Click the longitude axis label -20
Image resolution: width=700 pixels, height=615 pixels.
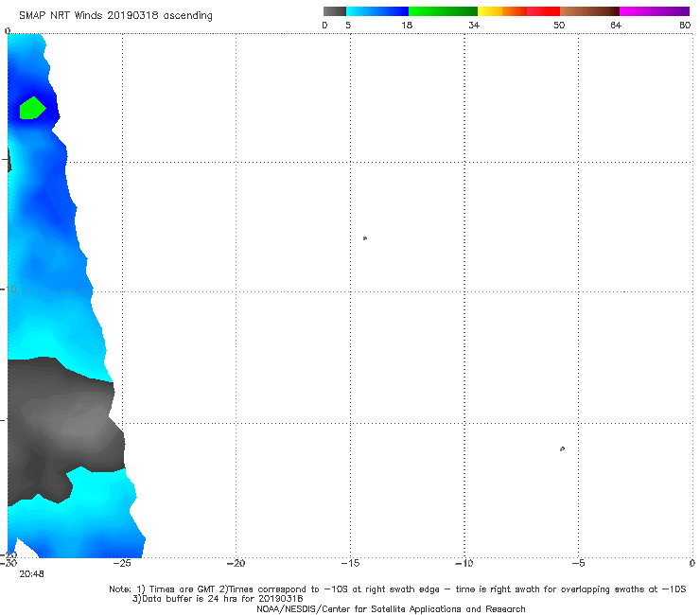coord(236,563)
